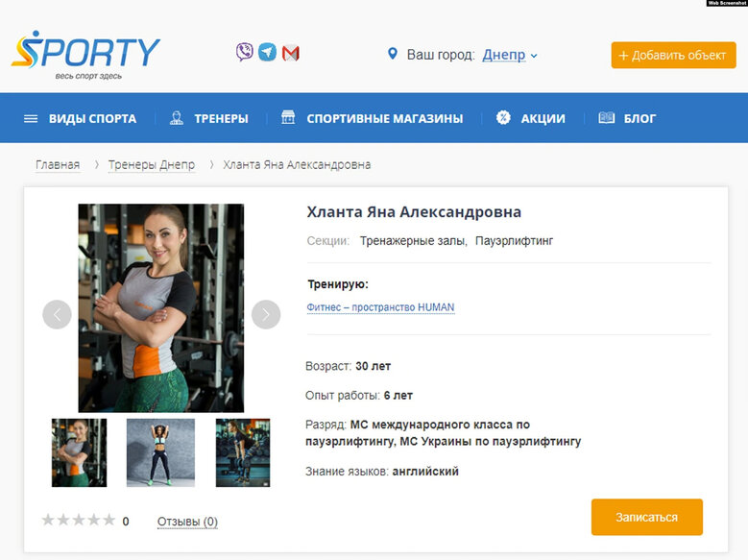The image size is (748, 560).
Task: Show the next trainer photo arrow
Action: point(266,314)
